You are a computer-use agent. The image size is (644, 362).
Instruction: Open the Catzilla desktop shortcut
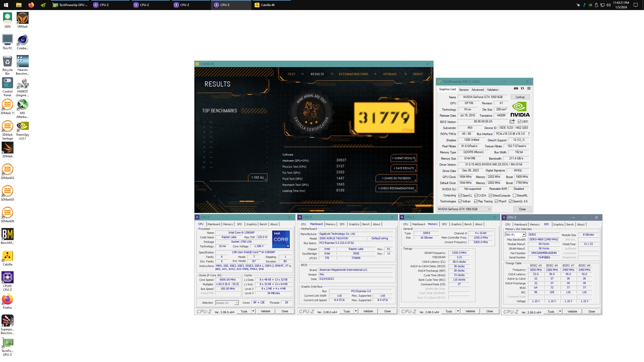click(x=8, y=258)
